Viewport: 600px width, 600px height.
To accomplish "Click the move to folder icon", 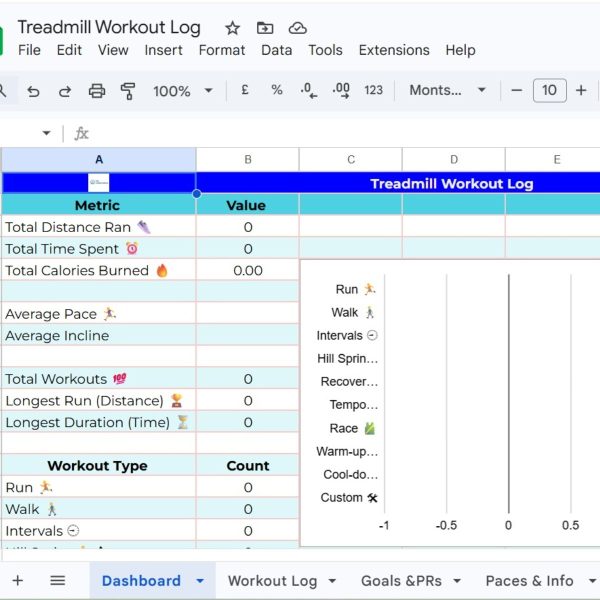I will point(265,28).
